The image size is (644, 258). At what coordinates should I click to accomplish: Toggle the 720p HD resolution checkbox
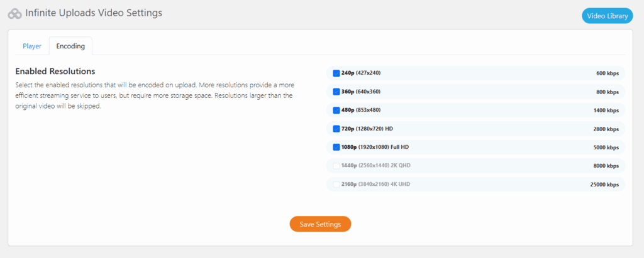pos(336,129)
